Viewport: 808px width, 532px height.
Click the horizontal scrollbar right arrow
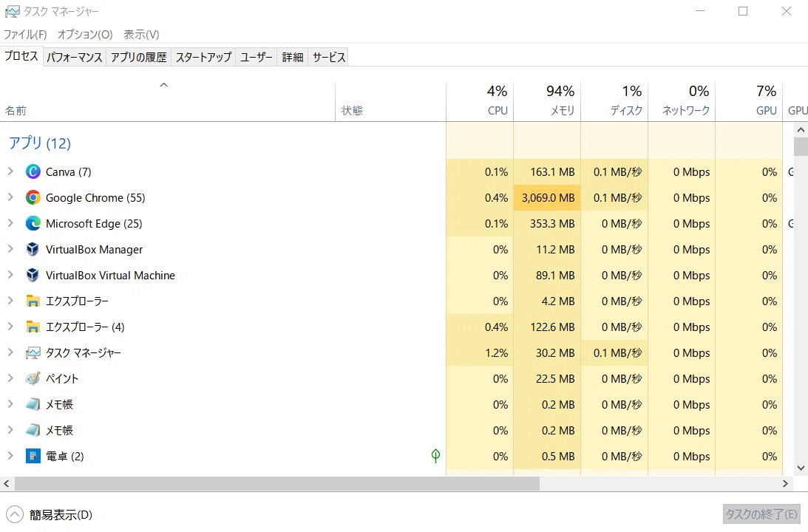tap(785, 483)
